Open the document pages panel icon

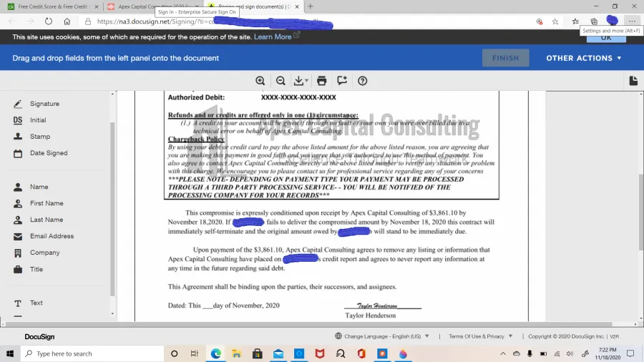click(633, 81)
